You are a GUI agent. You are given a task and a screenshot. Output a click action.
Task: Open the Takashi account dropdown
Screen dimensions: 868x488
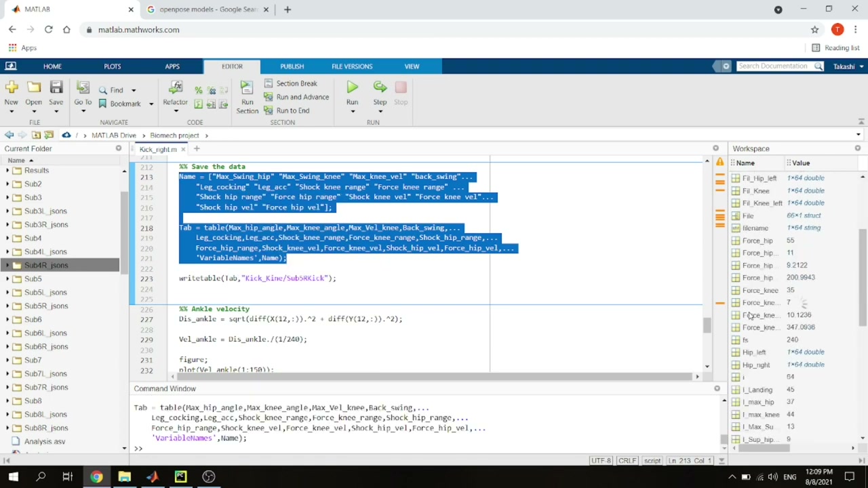click(848, 66)
